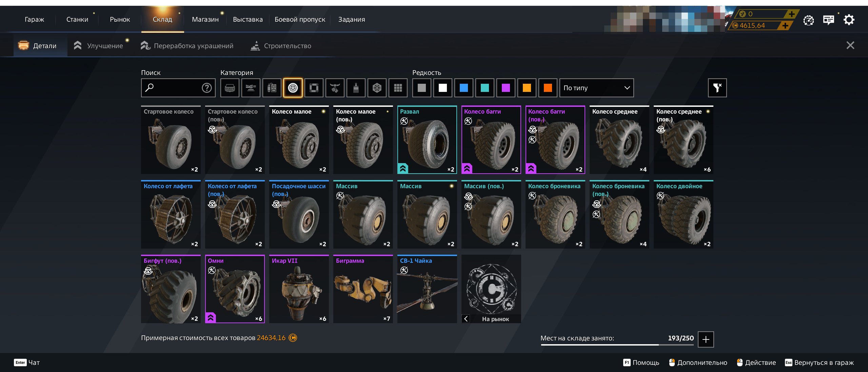Open the 'По типу' sort dropdown
The width and height of the screenshot is (868, 372).
(x=596, y=88)
